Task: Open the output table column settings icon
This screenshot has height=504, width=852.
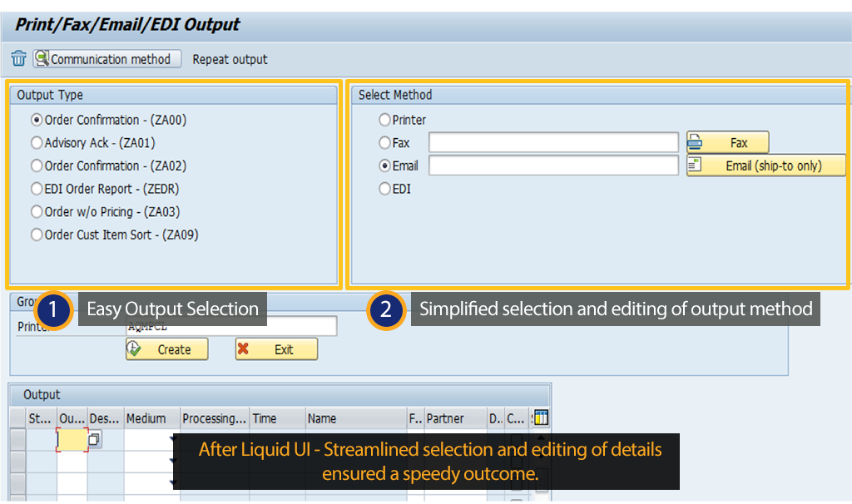Action: pyautogui.click(x=541, y=418)
